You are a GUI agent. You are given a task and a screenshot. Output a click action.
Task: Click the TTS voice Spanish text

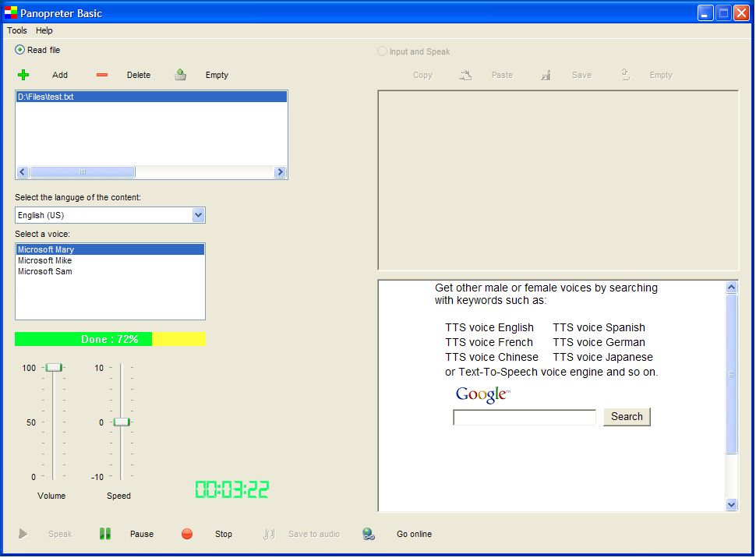(x=599, y=327)
